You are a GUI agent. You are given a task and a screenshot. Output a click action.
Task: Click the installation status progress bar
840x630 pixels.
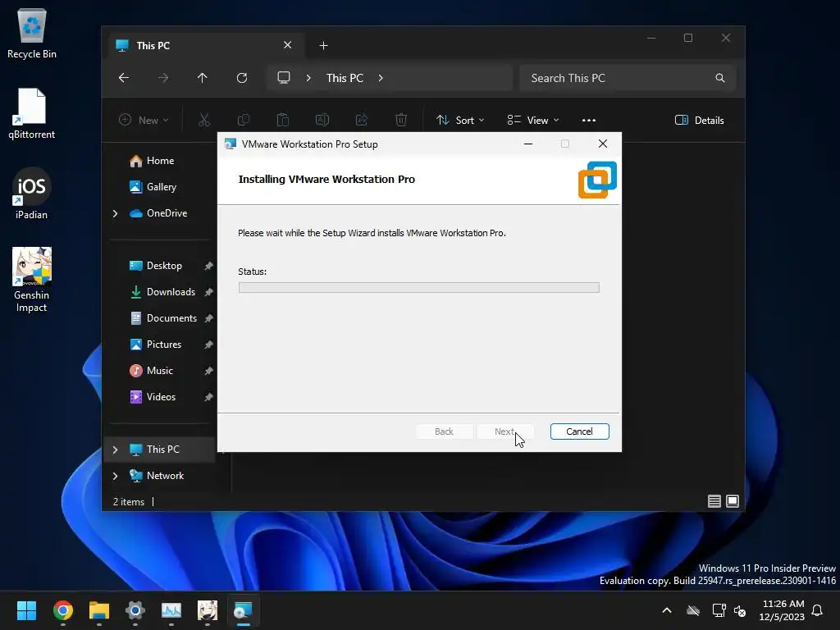coord(418,288)
